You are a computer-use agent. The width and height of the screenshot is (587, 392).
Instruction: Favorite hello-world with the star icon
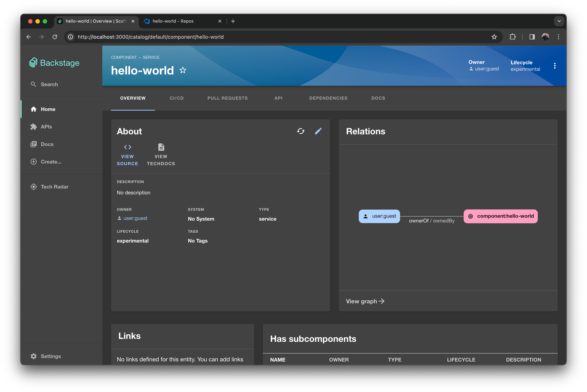(183, 70)
